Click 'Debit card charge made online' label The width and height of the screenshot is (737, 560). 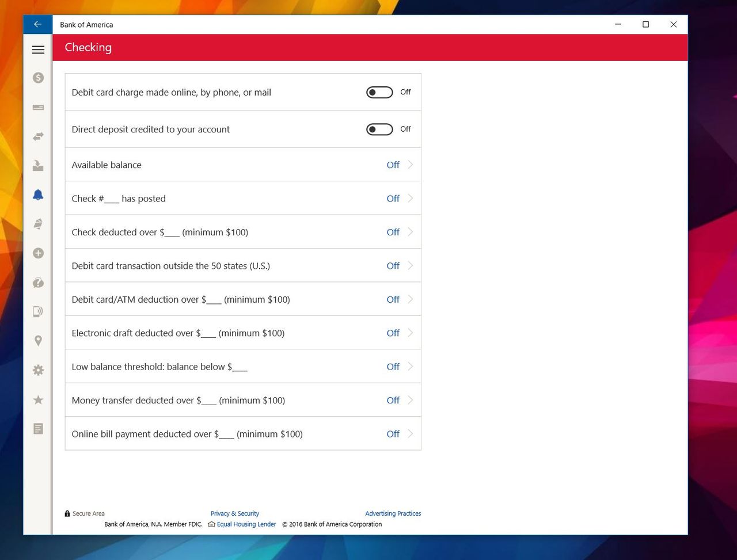tap(172, 92)
